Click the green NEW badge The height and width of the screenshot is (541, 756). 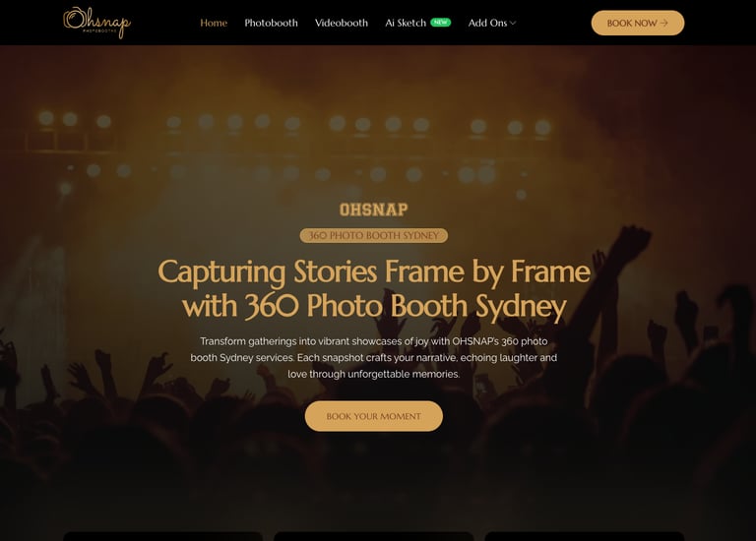tap(440, 23)
